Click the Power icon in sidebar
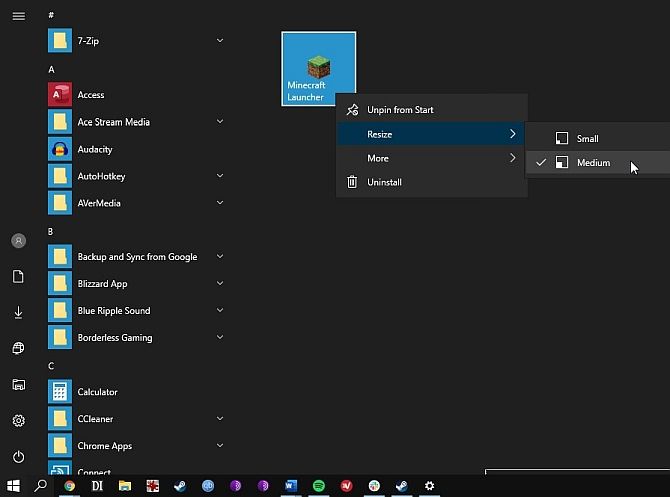Screen dimensions: 670x497 pyautogui.click(x=18, y=456)
